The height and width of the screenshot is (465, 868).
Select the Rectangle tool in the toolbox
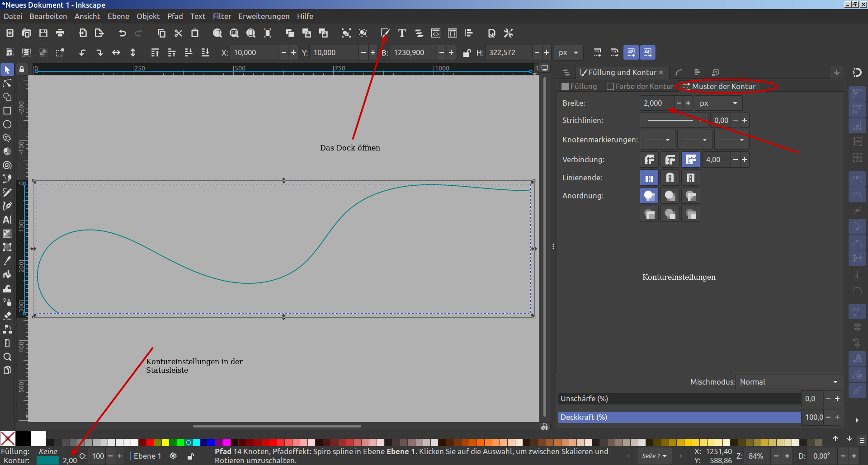(7, 111)
